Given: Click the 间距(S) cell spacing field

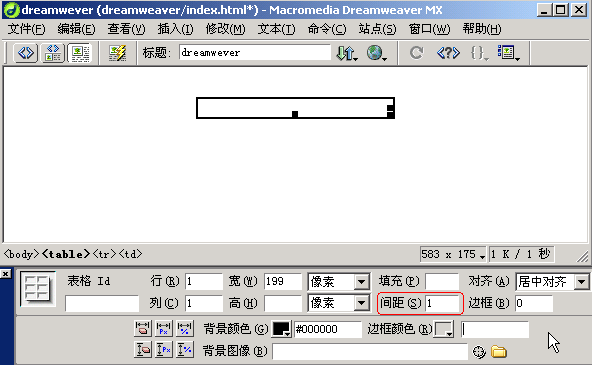Looking at the screenshot, I should (x=442, y=303).
